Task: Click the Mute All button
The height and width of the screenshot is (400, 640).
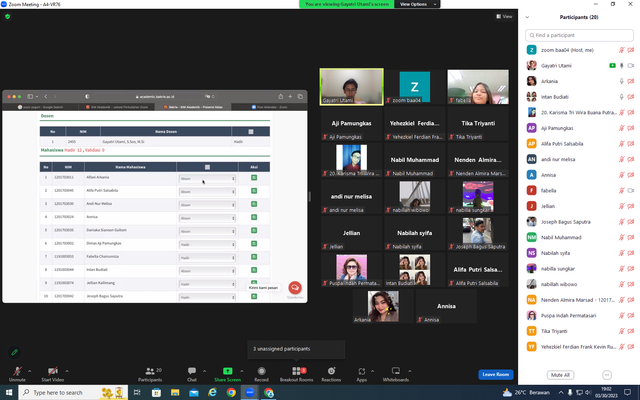Action: point(560,375)
